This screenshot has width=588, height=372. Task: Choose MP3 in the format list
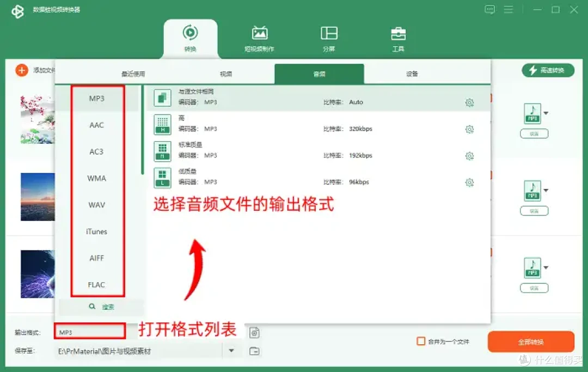click(97, 98)
